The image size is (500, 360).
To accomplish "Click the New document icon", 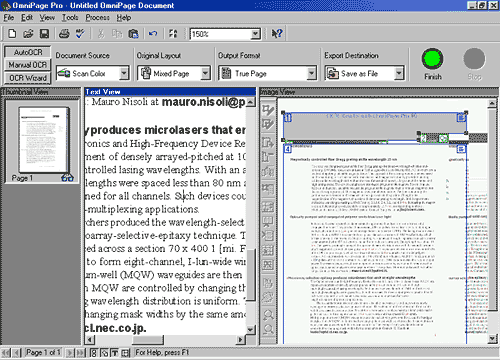I will (x=12, y=34).
